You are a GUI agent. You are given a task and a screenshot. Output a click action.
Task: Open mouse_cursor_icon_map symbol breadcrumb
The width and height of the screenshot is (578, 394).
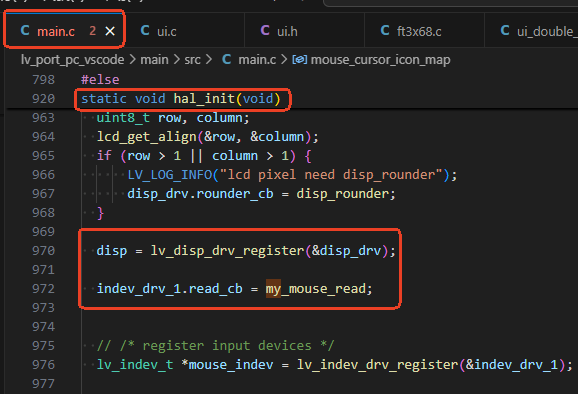coord(380,60)
